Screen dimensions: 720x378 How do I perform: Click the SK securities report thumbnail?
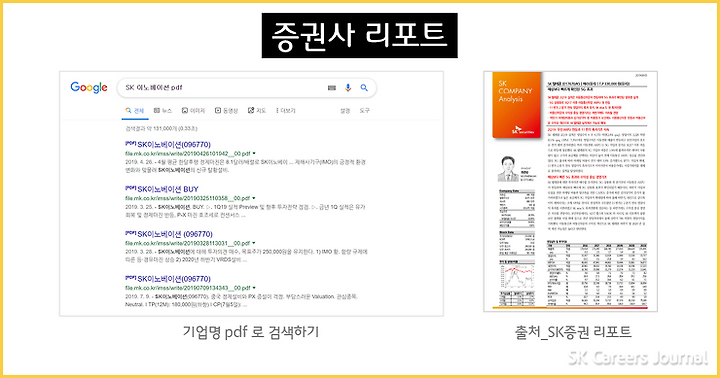click(570, 191)
